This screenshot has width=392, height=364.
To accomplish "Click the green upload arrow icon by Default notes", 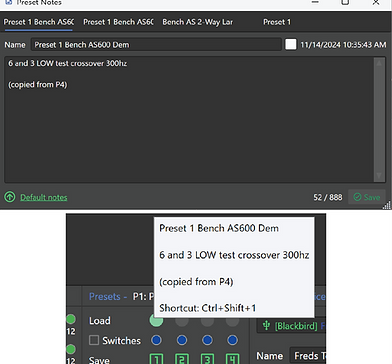I will point(10,197).
